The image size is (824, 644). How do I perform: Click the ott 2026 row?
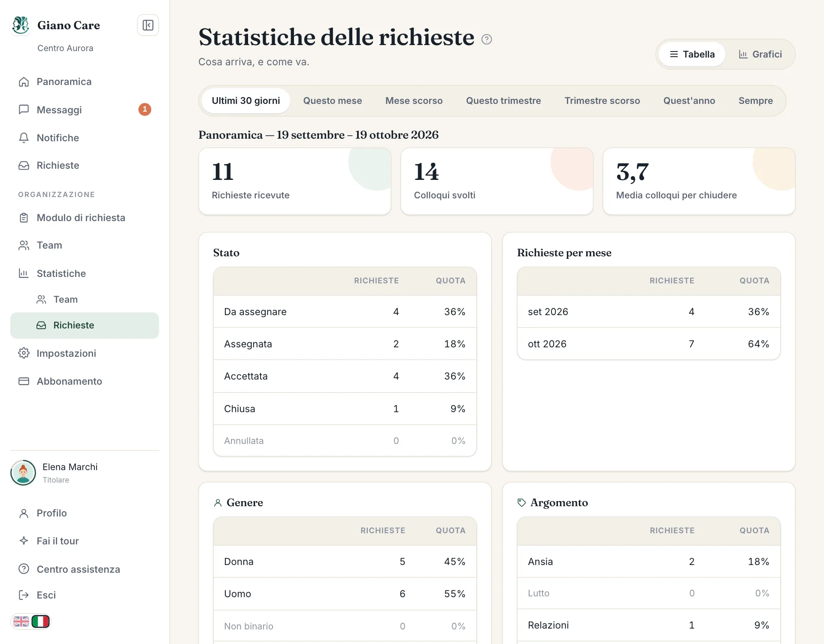click(649, 344)
